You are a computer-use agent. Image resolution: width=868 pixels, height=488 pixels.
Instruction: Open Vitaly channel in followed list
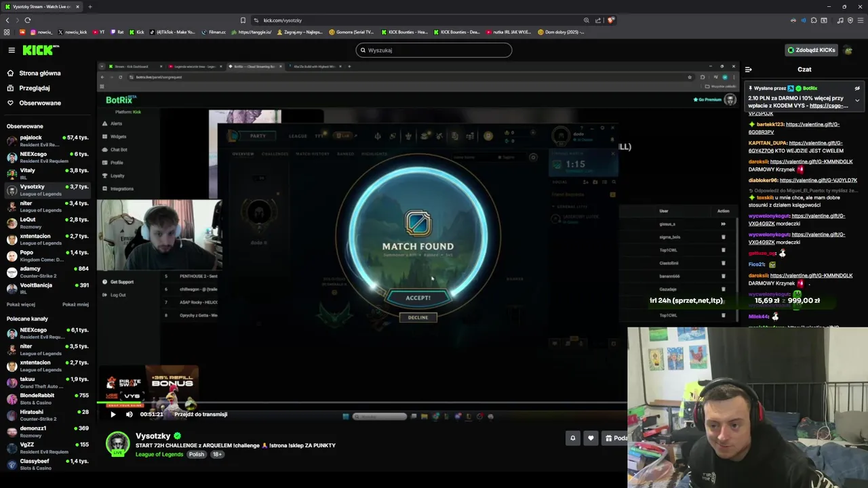tap(47, 174)
